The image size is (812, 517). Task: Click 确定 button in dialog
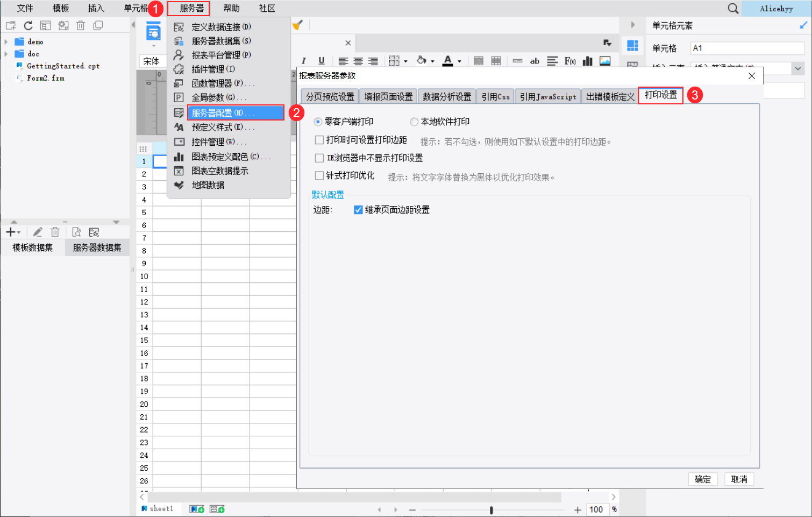702,479
